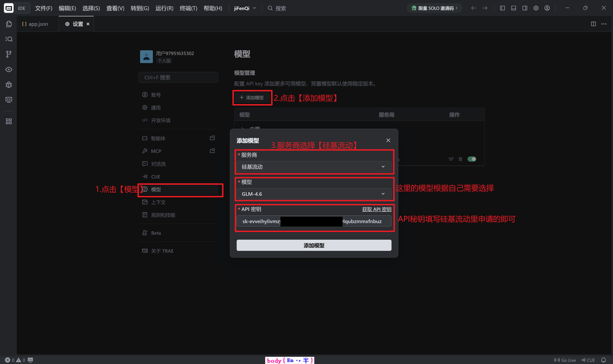
Task: Follow the 获取 API 密钥 link
Action: [377, 209]
